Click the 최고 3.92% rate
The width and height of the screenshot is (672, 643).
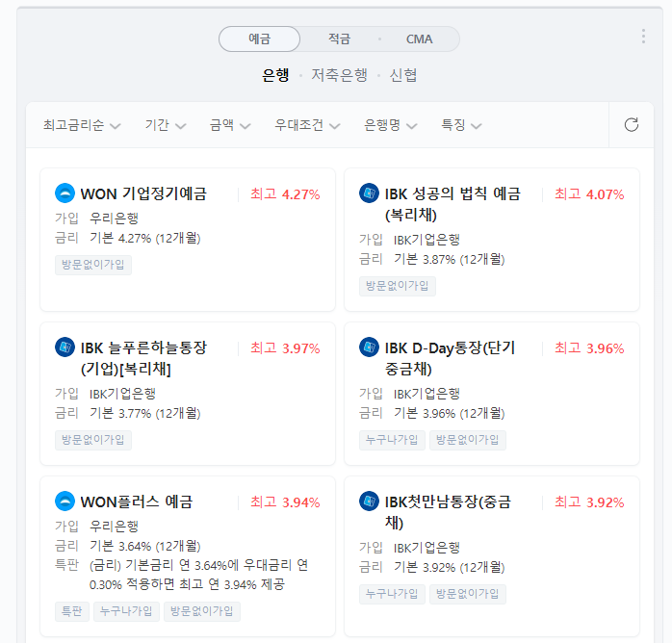589,502
